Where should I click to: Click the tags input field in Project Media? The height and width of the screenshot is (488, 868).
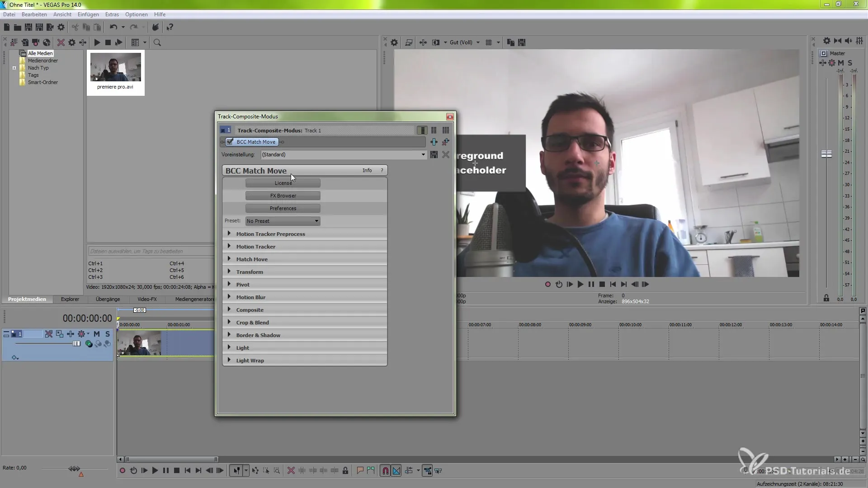150,251
